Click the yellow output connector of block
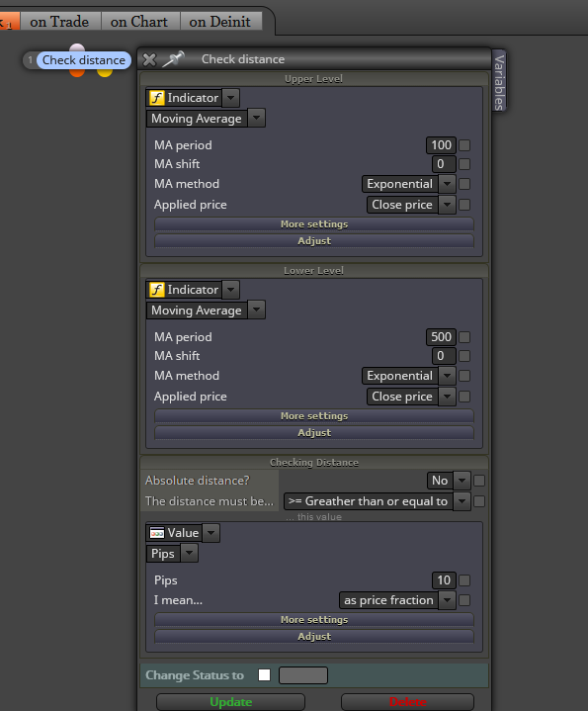This screenshot has width=588, height=711. pos(105,73)
